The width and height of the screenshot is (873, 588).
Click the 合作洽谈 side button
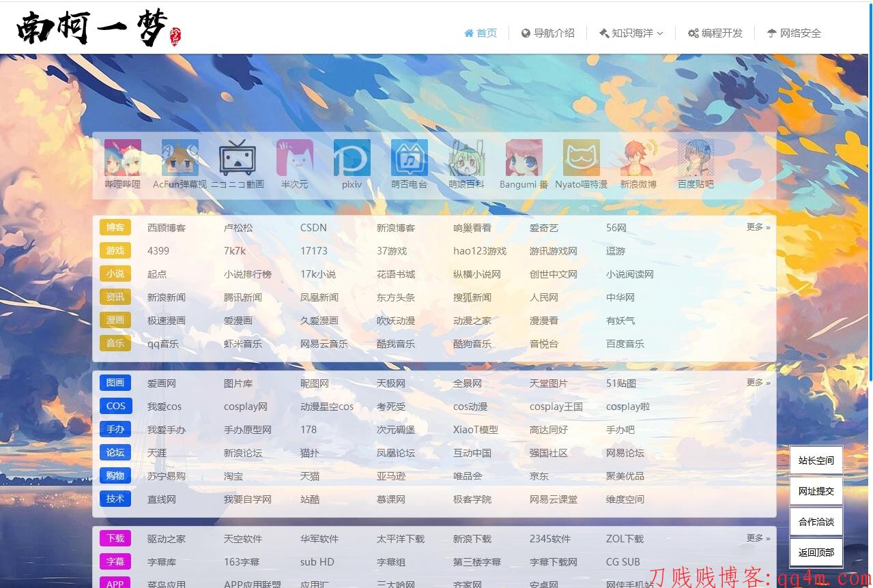[x=816, y=522]
